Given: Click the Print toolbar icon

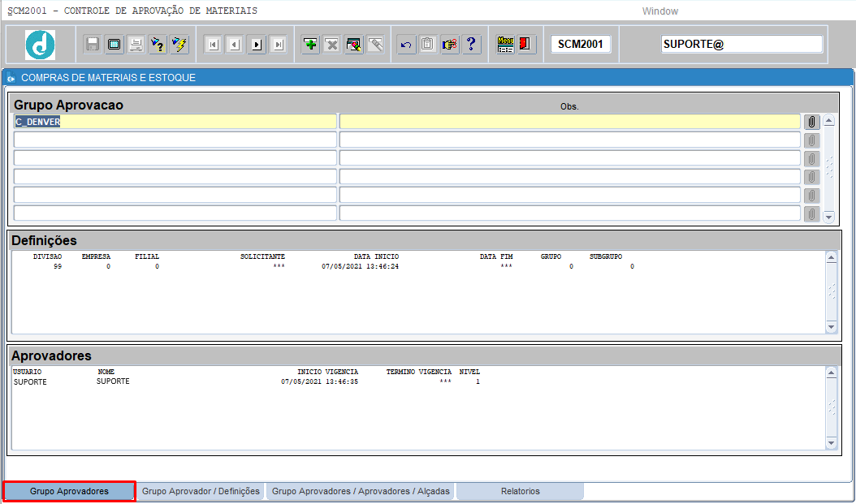Looking at the screenshot, I should point(136,44).
